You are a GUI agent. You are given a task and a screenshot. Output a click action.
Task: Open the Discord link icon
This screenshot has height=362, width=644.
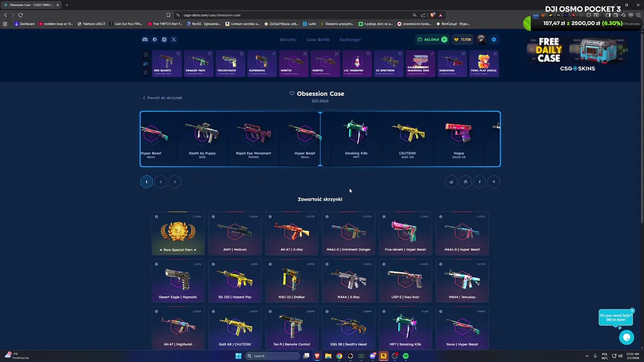[x=145, y=39]
